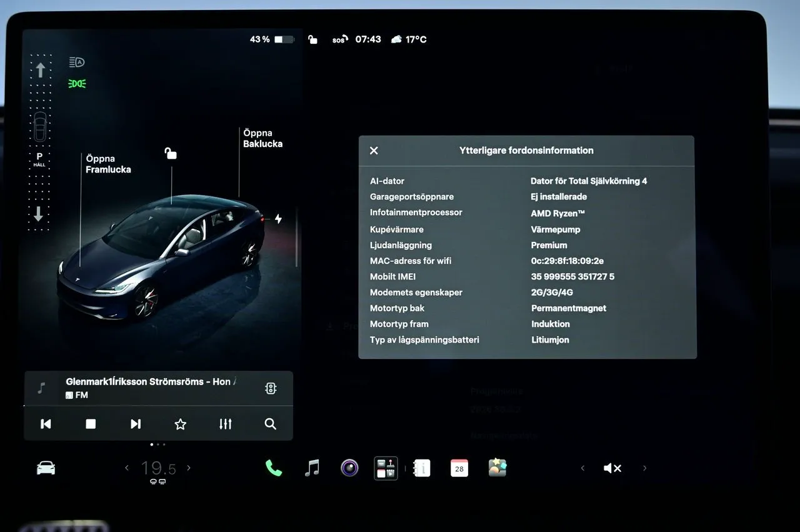Stop the FM radio playback

click(x=91, y=424)
